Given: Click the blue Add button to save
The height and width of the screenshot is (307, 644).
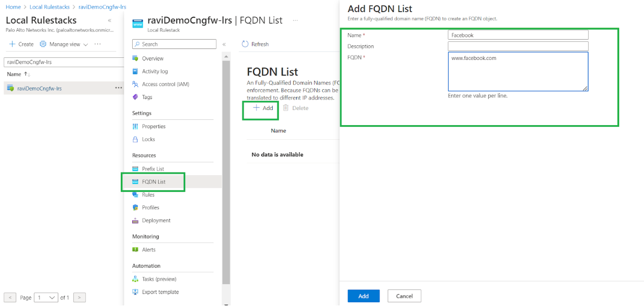Looking at the screenshot, I should click(x=363, y=296).
